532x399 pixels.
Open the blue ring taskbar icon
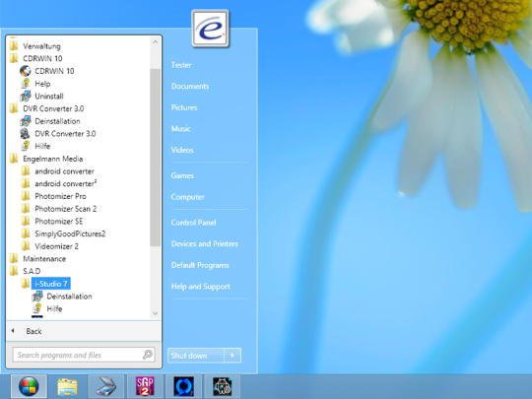(x=183, y=387)
